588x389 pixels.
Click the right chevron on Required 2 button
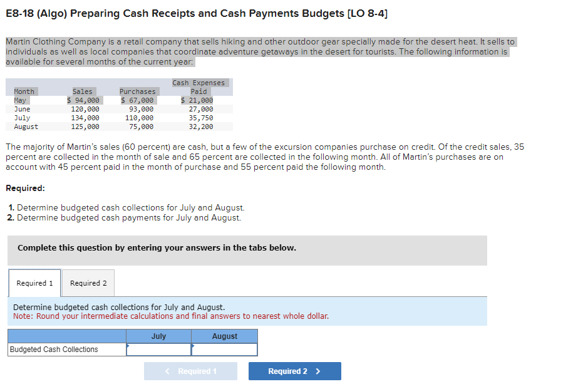[x=318, y=371]
